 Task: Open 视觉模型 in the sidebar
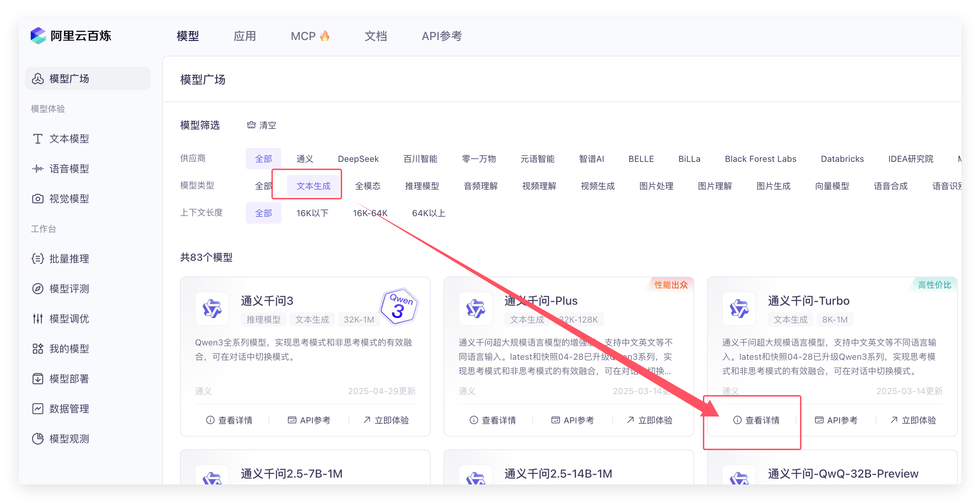[61, 199]
